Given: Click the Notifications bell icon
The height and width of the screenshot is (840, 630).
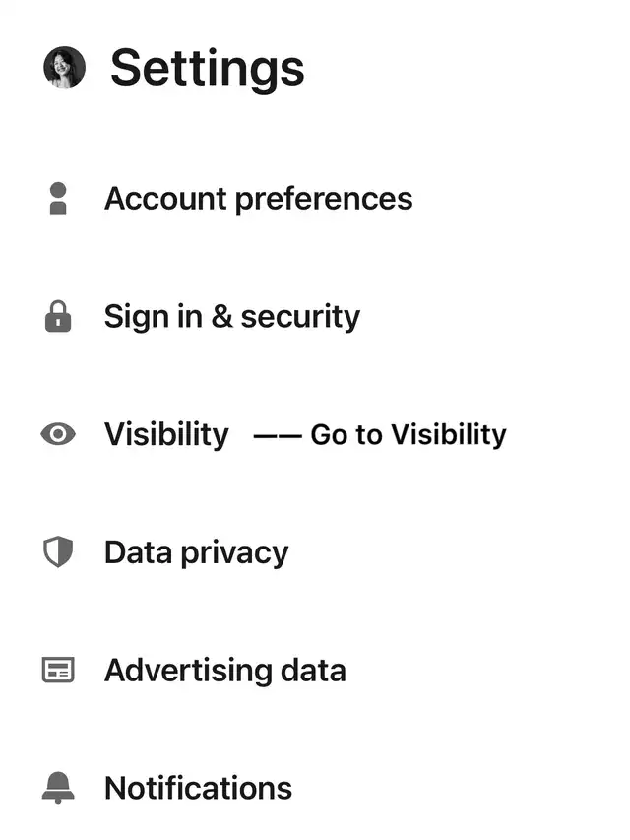Looking at the screenshot, I should (58, 788).
